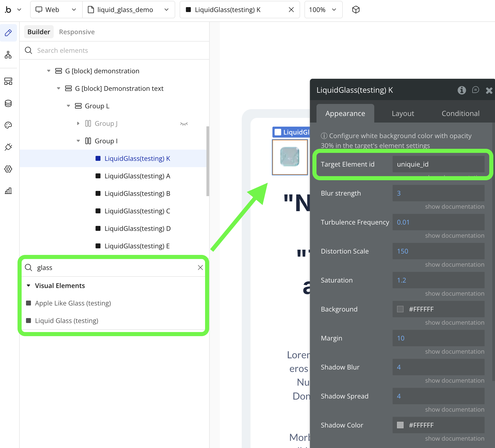Viewport: 495px width, 448px height.
Task: Click the 3D cube icon in top bar
Action: (x=356, y=10)
